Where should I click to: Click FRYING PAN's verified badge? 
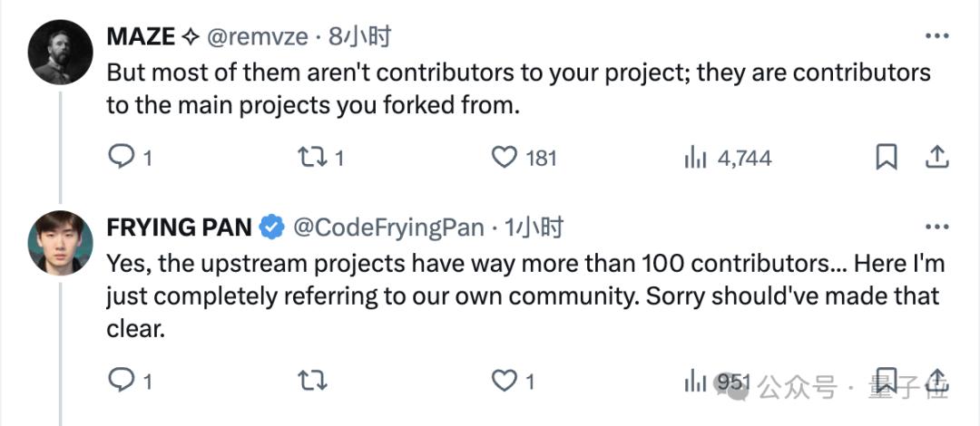click(x=272, y=228)
